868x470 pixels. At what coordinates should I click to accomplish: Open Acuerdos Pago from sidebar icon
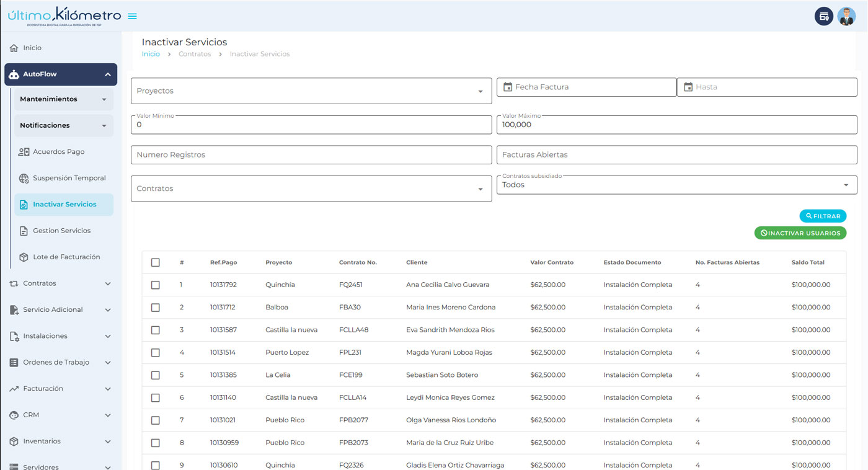pos(24,152)
